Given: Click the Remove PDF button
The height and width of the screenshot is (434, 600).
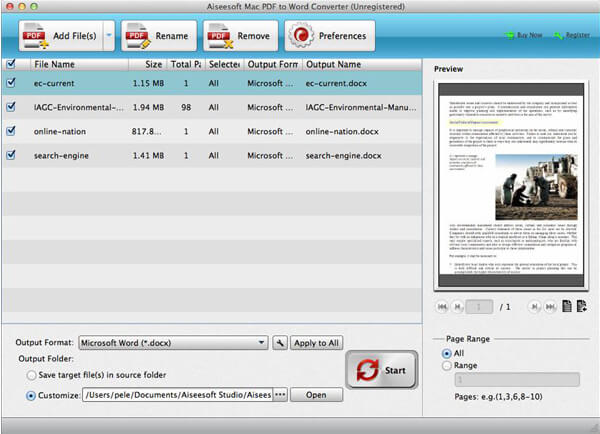Looking at the screenshot, I should coord(240,36).
